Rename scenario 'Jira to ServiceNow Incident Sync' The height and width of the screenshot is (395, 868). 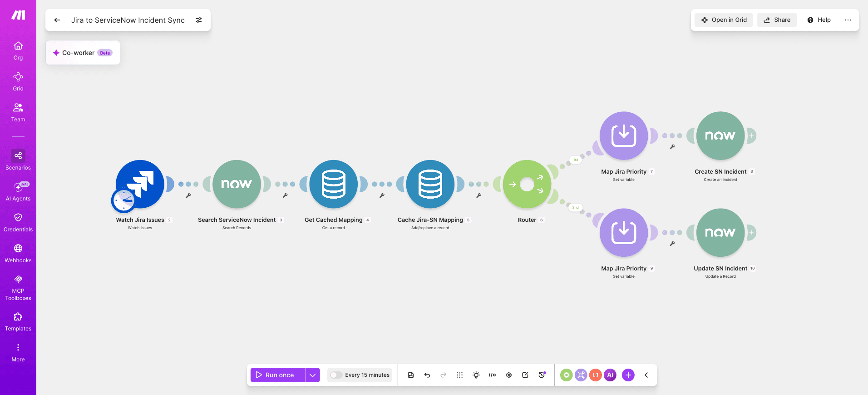pos(128,20)
